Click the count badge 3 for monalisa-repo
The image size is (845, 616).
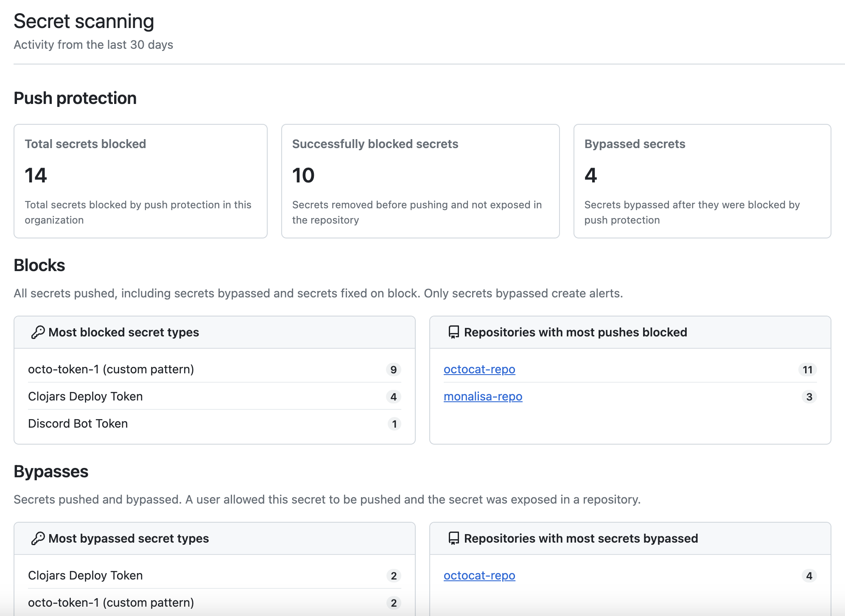[x=809, y=397]
